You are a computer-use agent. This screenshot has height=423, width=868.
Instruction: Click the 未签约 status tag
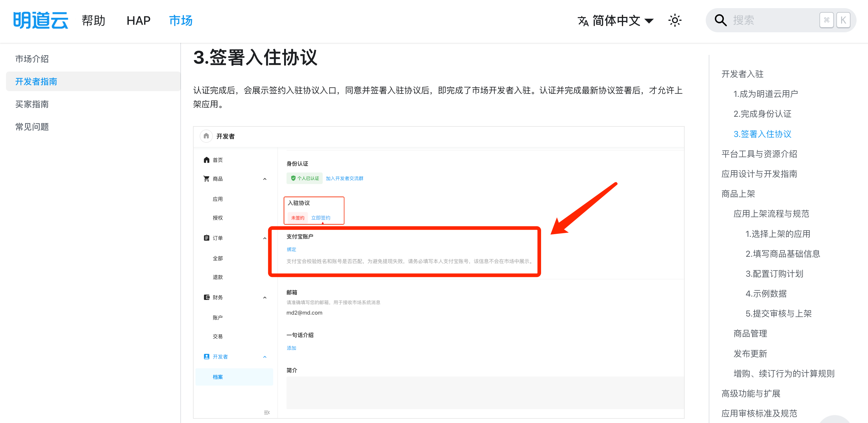coord(298,218)
